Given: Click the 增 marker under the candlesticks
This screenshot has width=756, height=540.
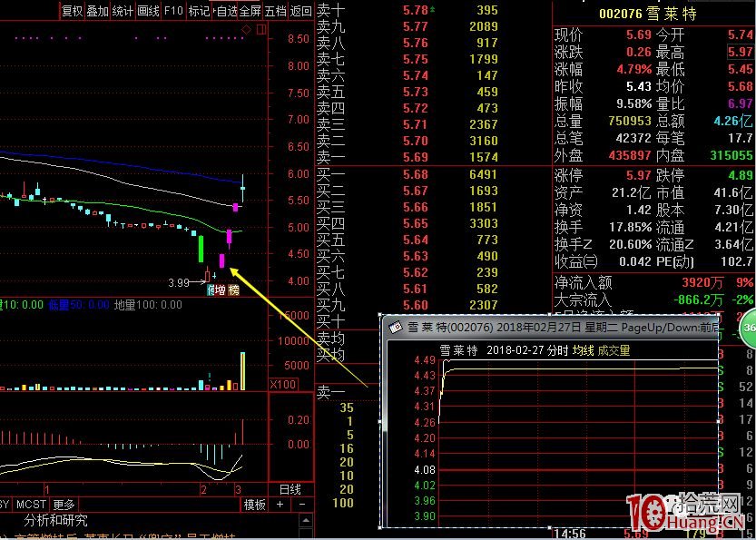Looking at the screenshot, I should 221,290.
